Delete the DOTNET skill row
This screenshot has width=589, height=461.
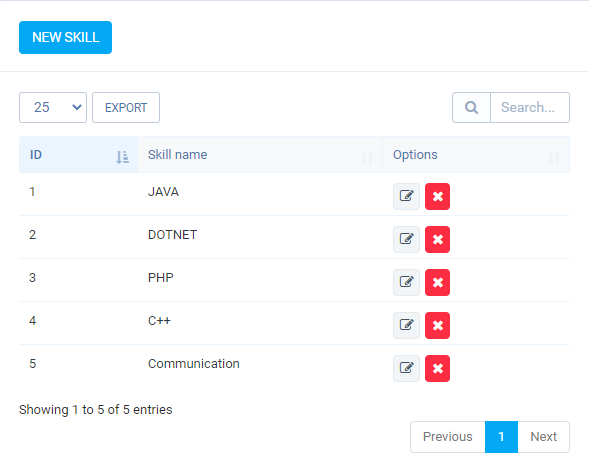437,239
